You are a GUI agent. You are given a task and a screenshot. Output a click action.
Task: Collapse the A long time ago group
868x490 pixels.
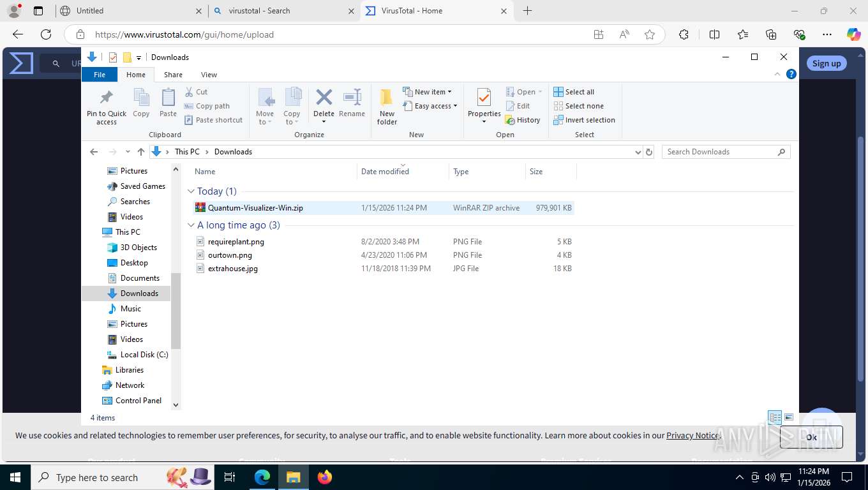pos(191,225)
